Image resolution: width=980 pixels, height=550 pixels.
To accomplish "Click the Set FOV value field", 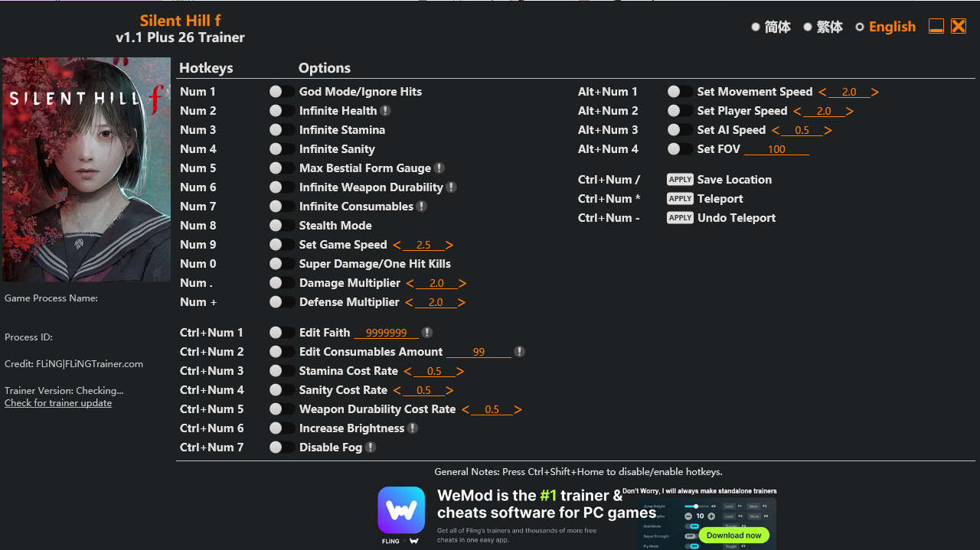I will [x=776, y=149].
